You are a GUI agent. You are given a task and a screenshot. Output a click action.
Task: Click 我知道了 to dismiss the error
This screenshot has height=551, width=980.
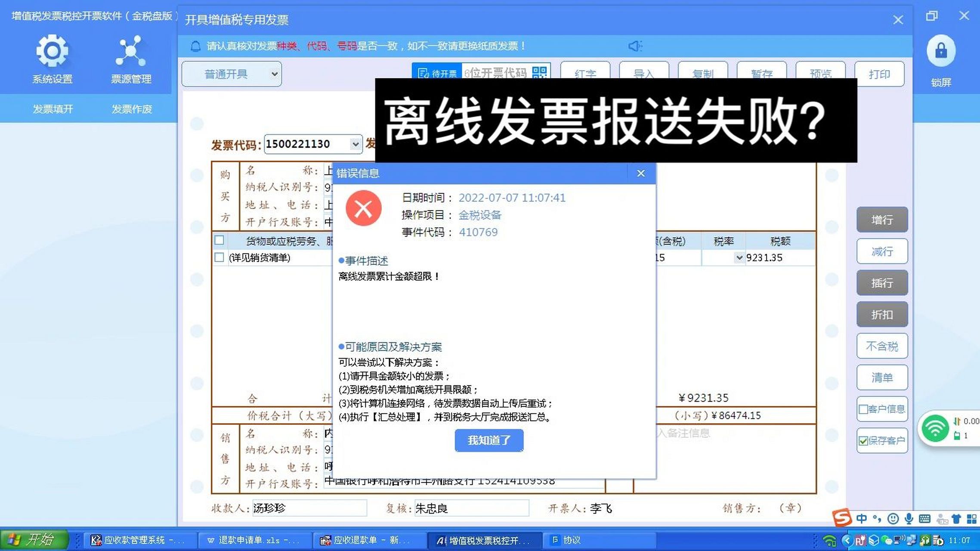[x=488, y=440]
